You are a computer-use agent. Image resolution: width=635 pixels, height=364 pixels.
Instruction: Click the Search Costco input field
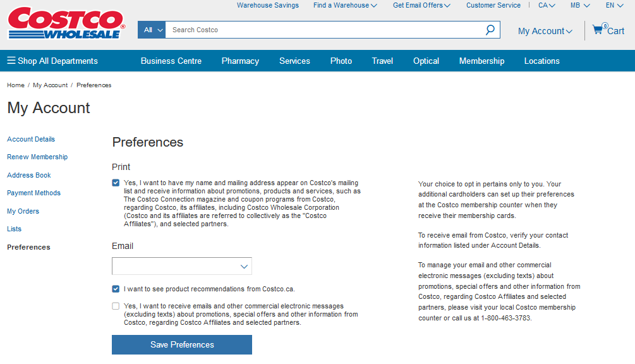click(x=322, y=30)
